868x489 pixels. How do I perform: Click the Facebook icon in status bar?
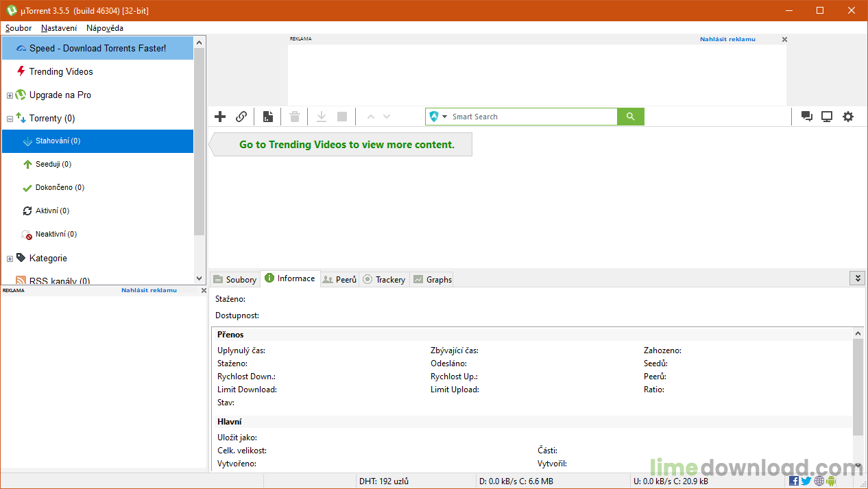point(794,481)
